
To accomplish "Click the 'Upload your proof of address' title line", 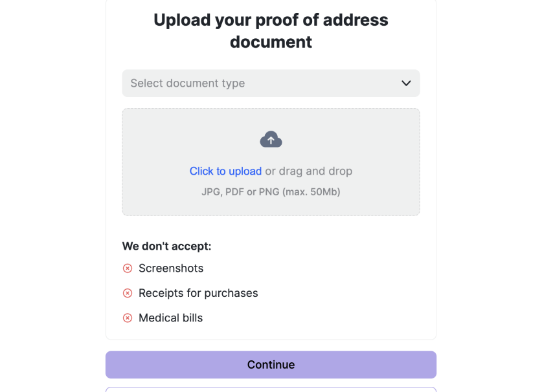I will pos(271,20).
